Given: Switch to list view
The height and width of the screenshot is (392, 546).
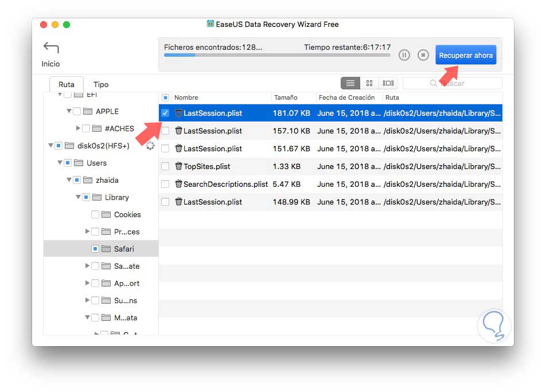Looking at the screenshot, I should point(350,83).
